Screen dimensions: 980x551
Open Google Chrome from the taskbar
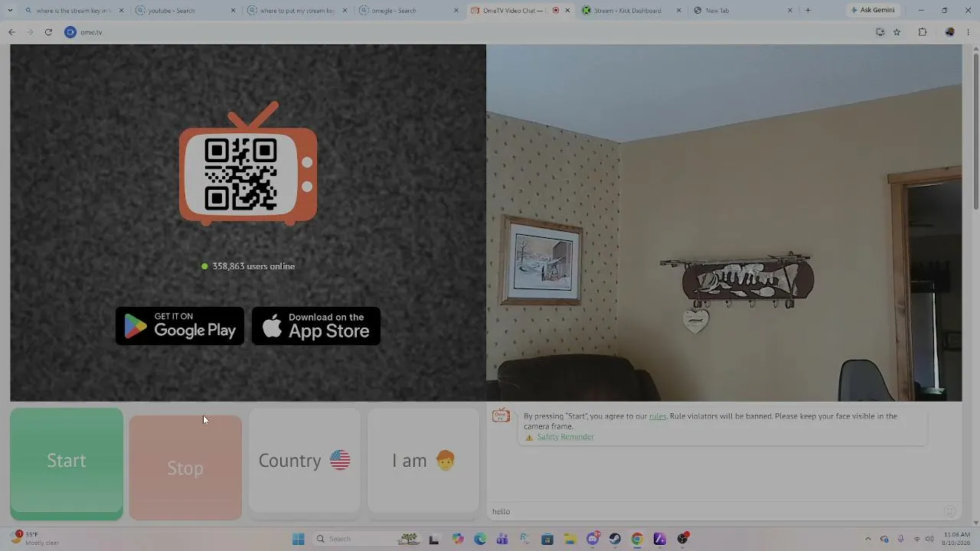[x=637, y=539]
